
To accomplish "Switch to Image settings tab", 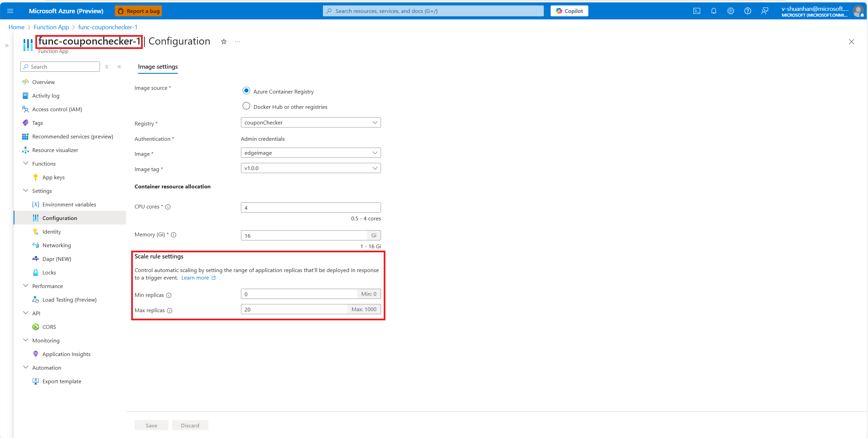I will pos(158,67).
